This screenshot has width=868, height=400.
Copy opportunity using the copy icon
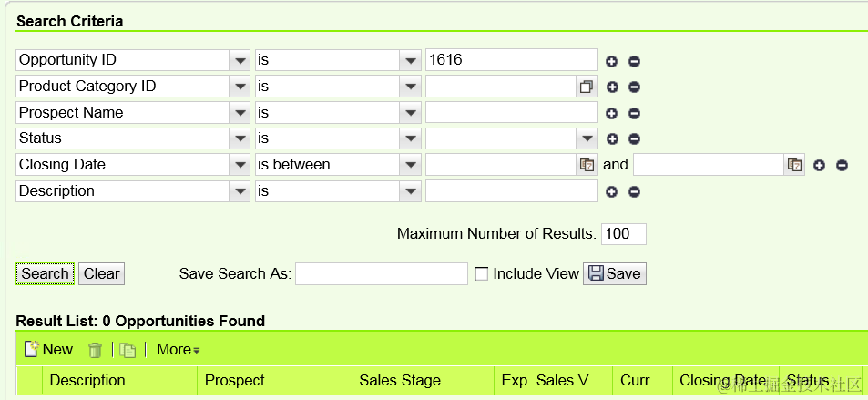pyautogui.click(x=128, y=350)
